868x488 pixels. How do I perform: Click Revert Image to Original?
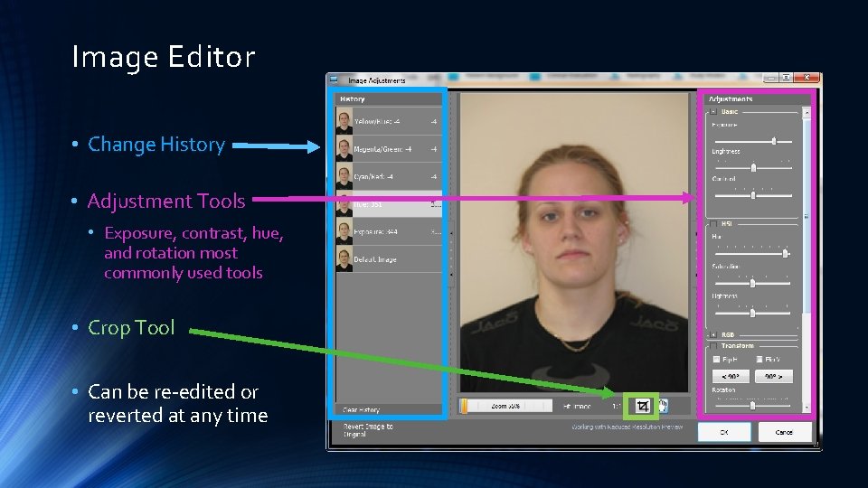(x=368, y=430)
